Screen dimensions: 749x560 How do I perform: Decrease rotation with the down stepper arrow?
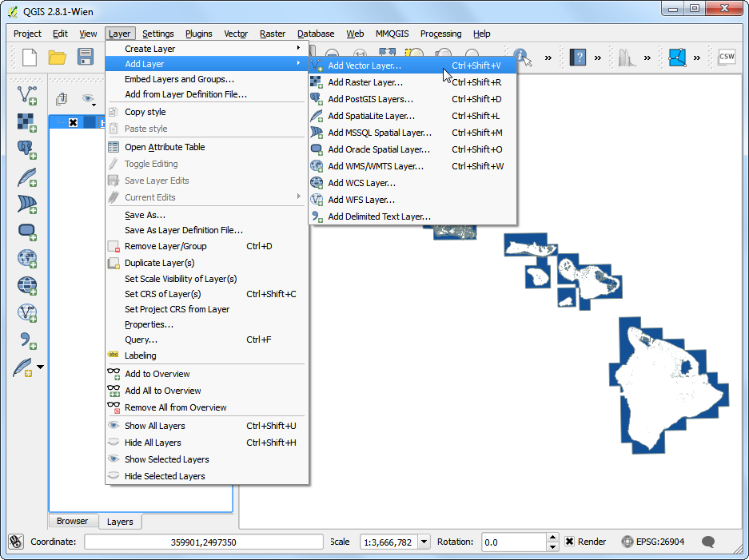pyautogui.click(x=552, y=546)
